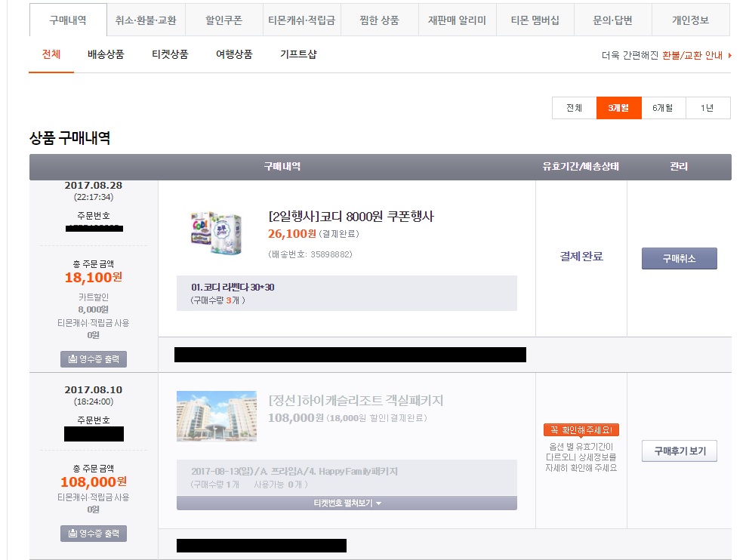This screenshot has width=749, height=560.
Task: Print receipt for the 18,100원 order
Action: 94,359
